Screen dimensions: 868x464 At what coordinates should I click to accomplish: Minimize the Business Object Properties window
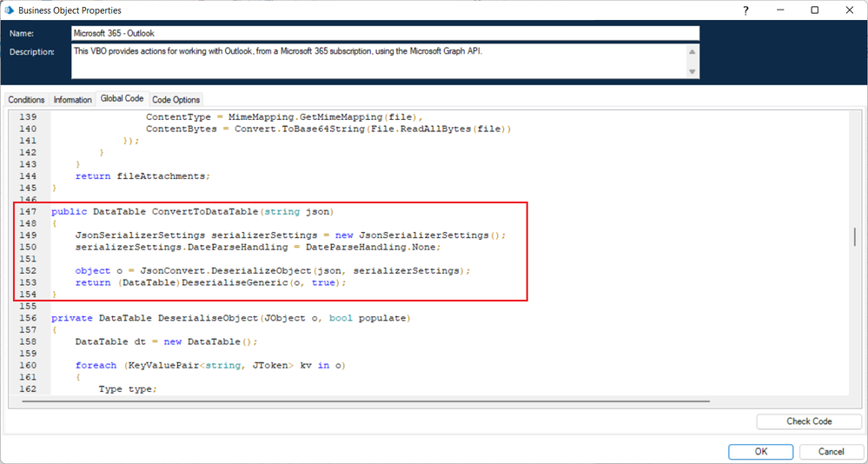[x=780, y=10]
